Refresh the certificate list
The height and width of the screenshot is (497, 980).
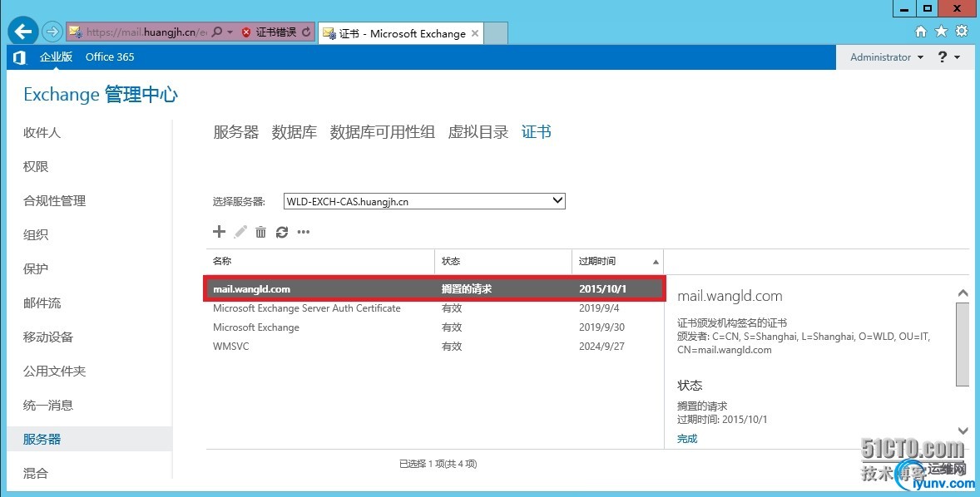click(x=282, y=232)
